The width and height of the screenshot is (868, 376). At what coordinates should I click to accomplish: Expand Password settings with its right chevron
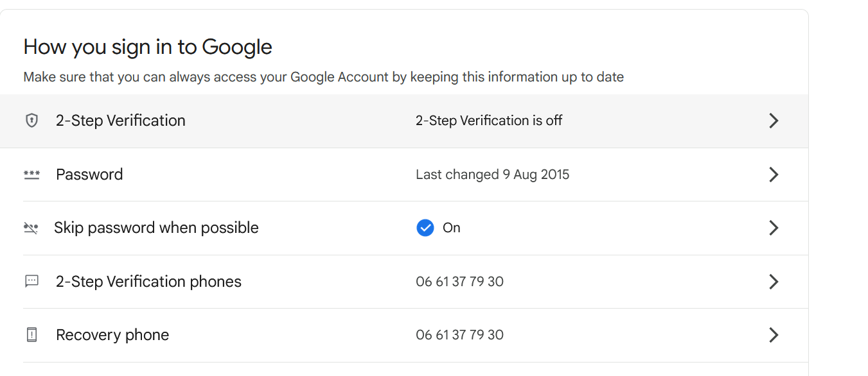tap(774, 175)
